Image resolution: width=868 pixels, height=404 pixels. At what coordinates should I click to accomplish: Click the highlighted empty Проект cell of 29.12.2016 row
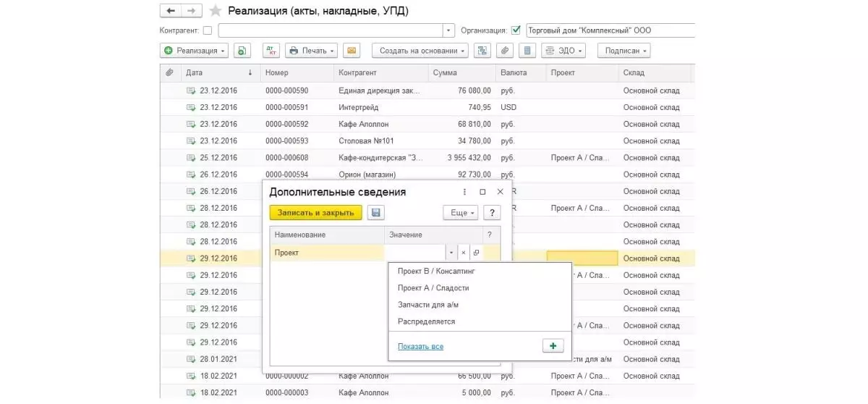(582, 258)
